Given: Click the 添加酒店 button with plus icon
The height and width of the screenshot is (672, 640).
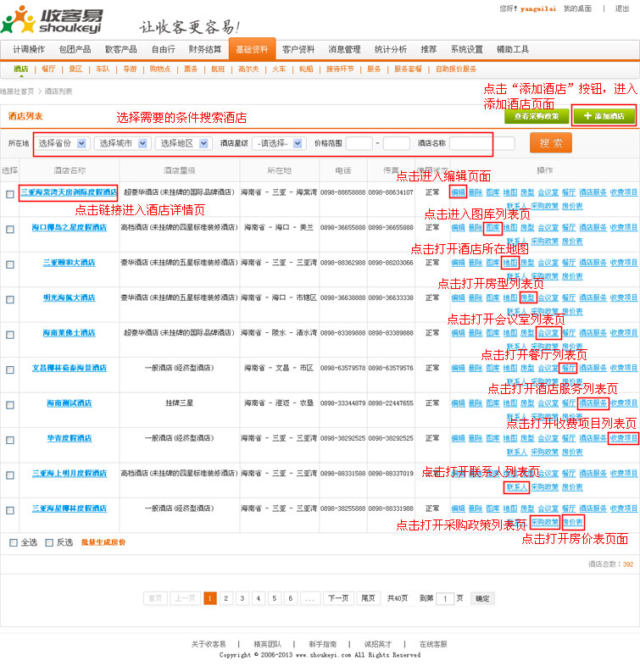Looking at the screenshot, I should pos(604,116).
